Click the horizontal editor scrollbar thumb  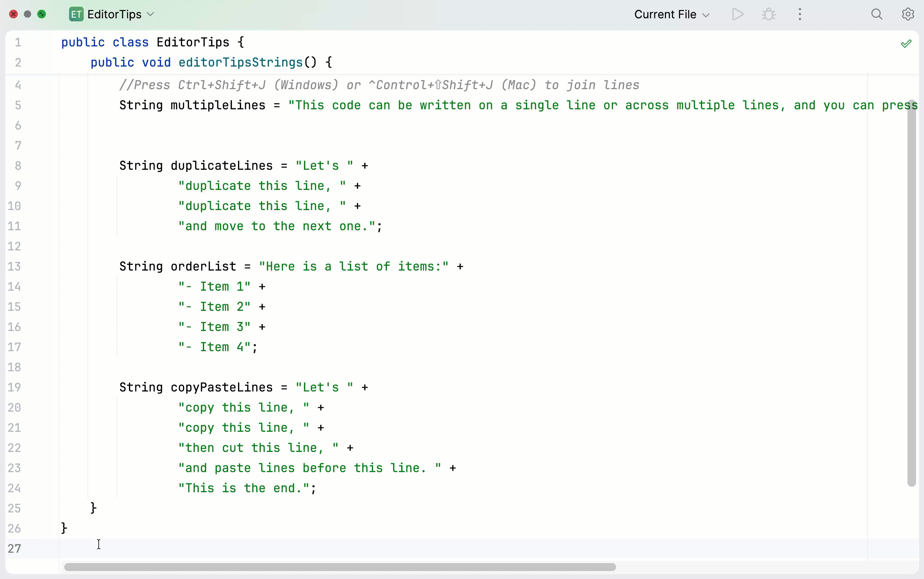(340, 567)
